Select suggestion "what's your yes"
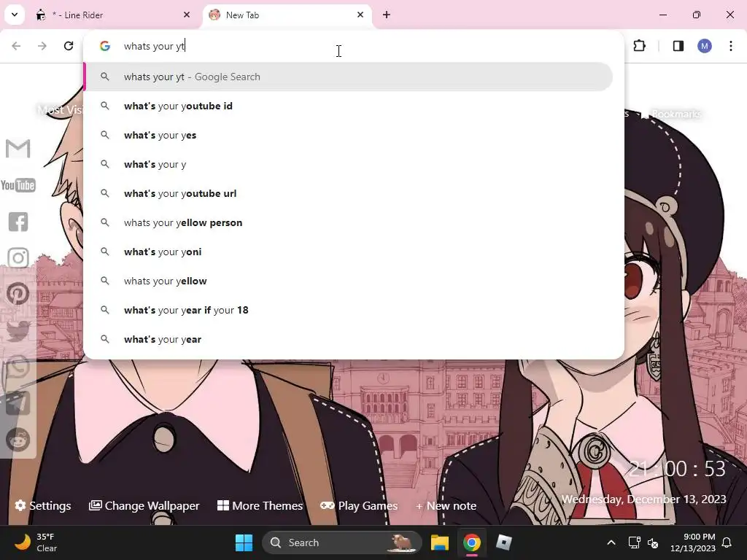The width and height of the screenshot is (747, 560). click(x=348, y=135)
